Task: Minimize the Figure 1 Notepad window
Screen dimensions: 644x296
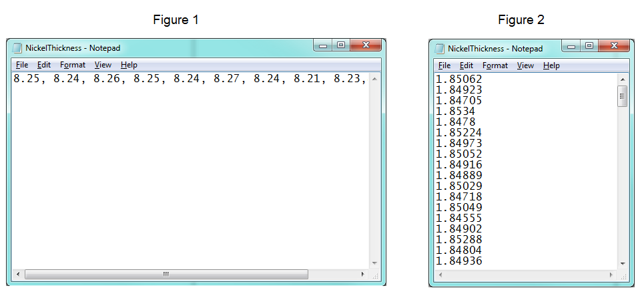Action: pyautogui.click(x=323, y=45)
